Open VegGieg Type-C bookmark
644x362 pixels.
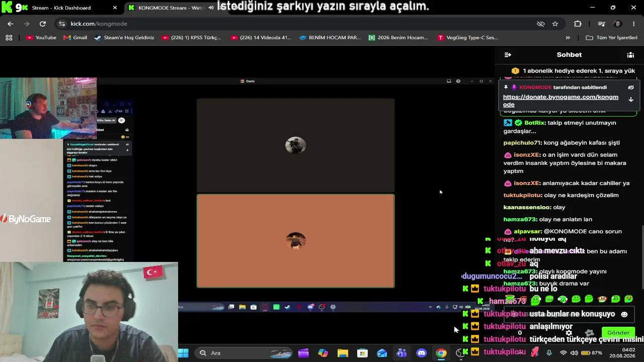[x=468, y=38]
